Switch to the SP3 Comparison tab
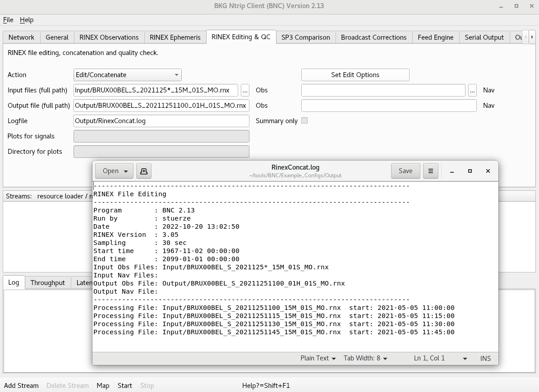 tap(305, 37)
